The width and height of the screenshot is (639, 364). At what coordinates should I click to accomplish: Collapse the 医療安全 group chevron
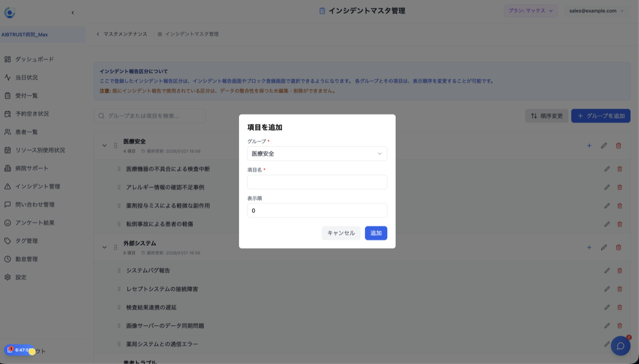click(105, 145)
